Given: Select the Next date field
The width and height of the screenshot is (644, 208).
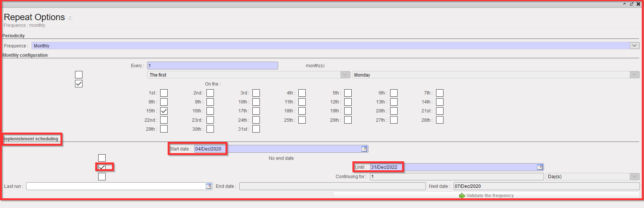Looking at the screenshot, I should click(x=546, y=186).
